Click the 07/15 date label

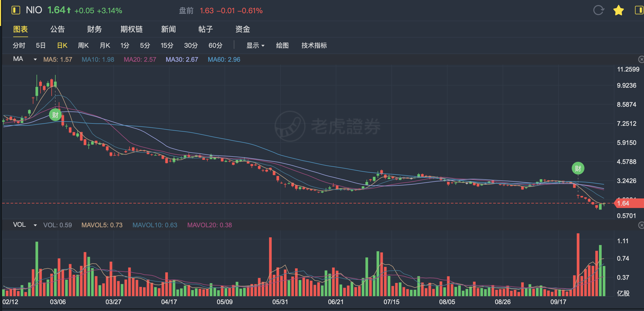391,302
